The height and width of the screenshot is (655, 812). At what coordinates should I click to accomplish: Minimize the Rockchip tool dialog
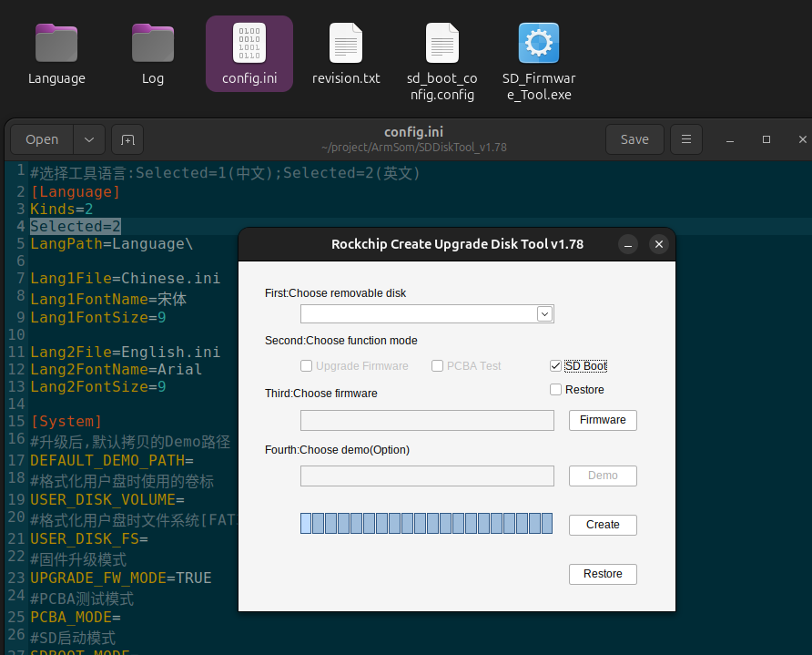627,244
